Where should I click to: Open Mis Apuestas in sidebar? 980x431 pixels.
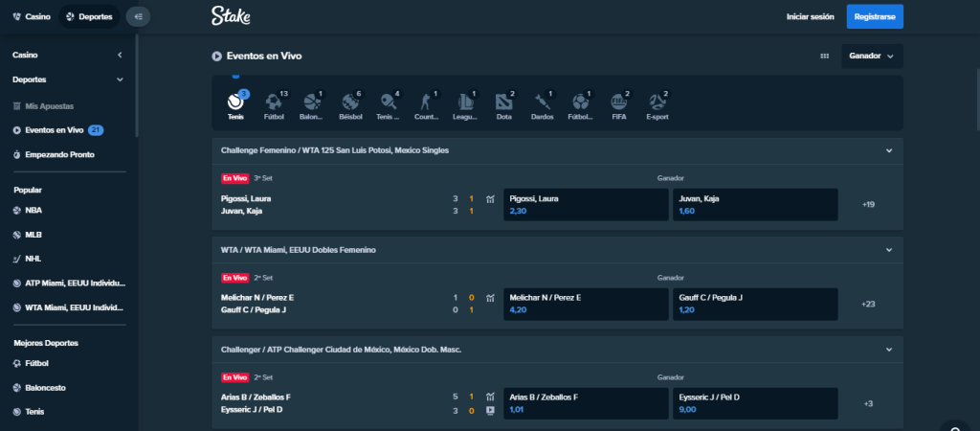(43, 106)
